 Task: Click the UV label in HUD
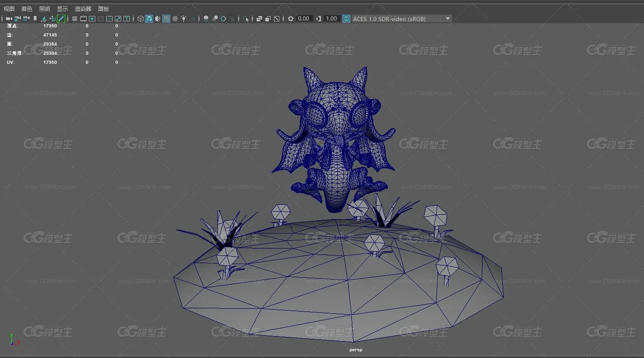pos(10,62)
